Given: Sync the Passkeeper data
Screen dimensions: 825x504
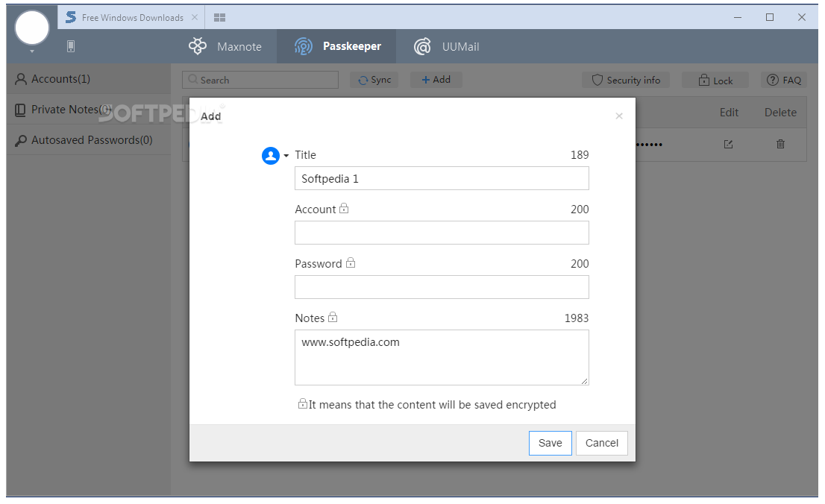Looking at the screenshot, I should click(x=374, y=80).
